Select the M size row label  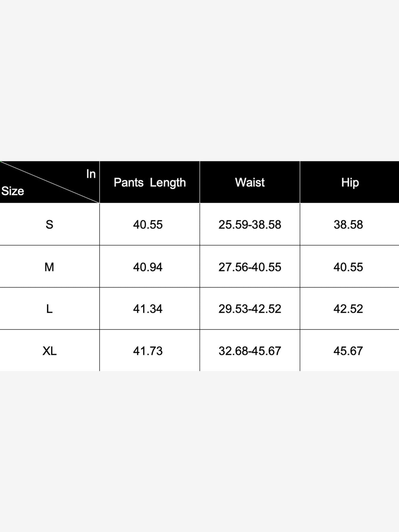click(49, 267)
